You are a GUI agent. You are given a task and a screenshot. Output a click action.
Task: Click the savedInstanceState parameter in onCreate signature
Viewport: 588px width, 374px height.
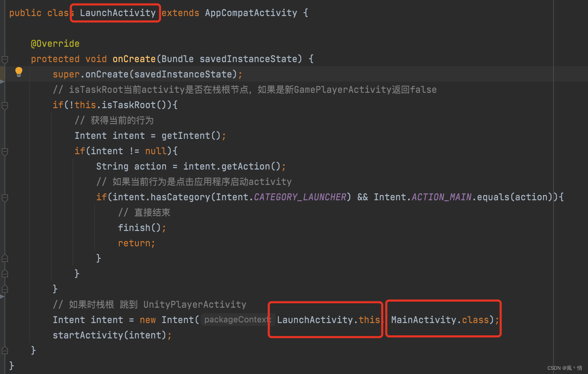point(248,59)
